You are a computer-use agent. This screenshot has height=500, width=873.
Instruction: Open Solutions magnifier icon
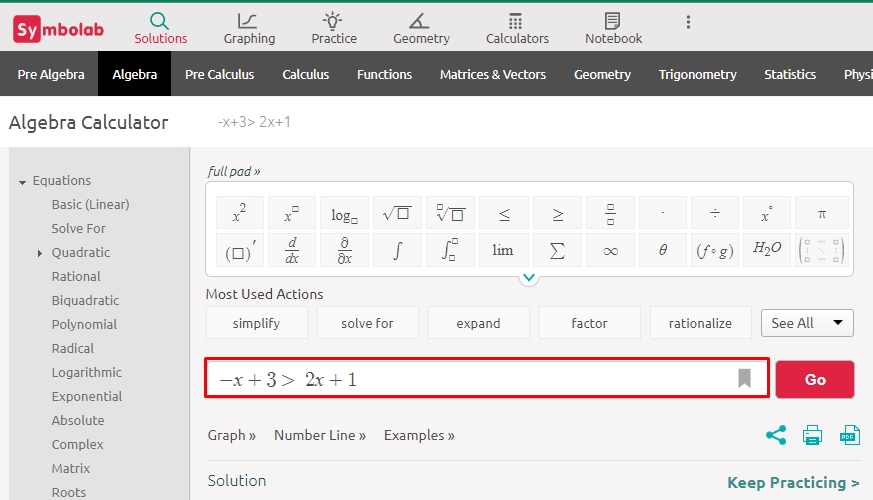pos(159,21)
